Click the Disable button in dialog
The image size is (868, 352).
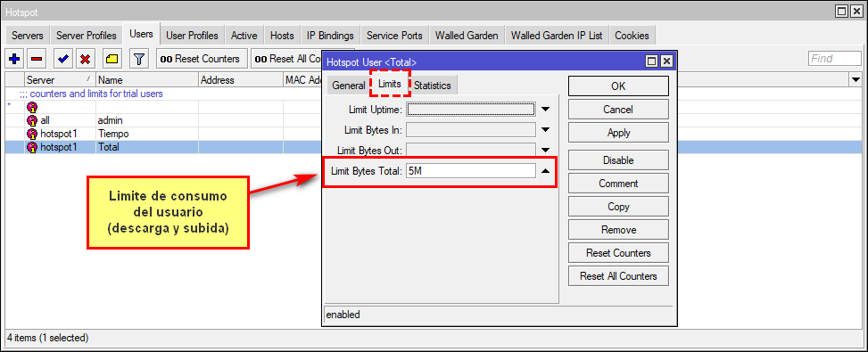618,160
